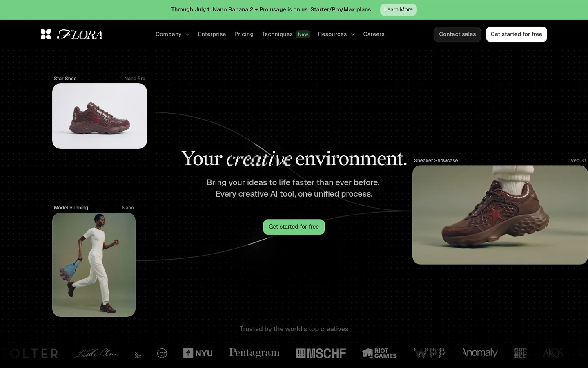
Task: Click the Anomaly logo
Action: 480,353
